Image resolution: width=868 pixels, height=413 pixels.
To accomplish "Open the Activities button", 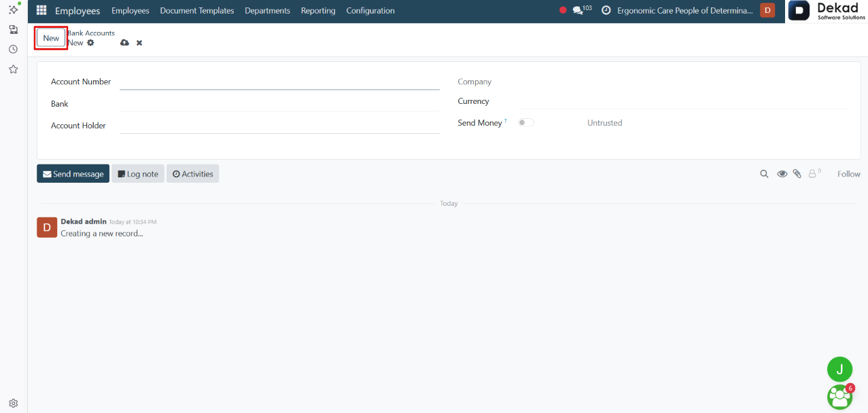I will [x=193, y=174].
